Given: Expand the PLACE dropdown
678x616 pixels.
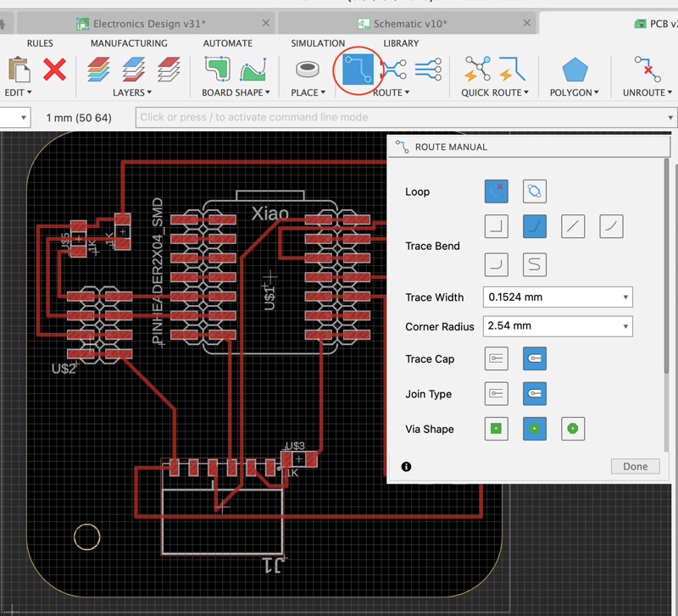Looking at the screenshot, I should (x=308, y=92).
